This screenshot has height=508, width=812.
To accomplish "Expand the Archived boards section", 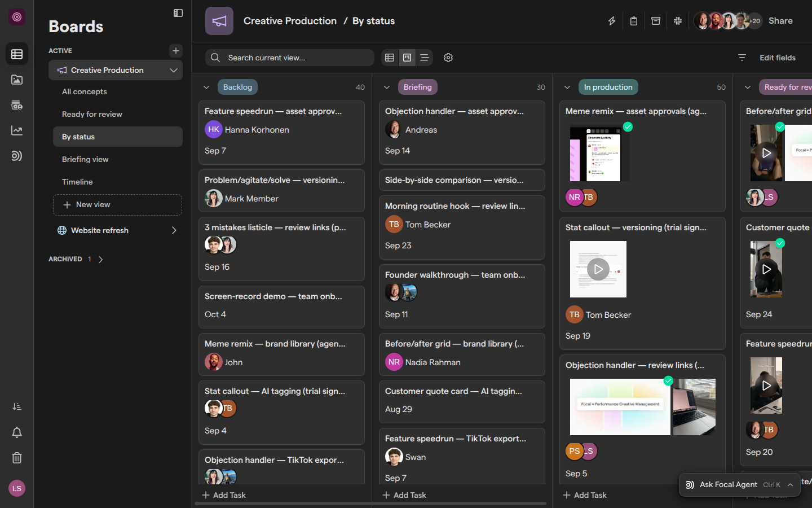I will coord(101,259).
